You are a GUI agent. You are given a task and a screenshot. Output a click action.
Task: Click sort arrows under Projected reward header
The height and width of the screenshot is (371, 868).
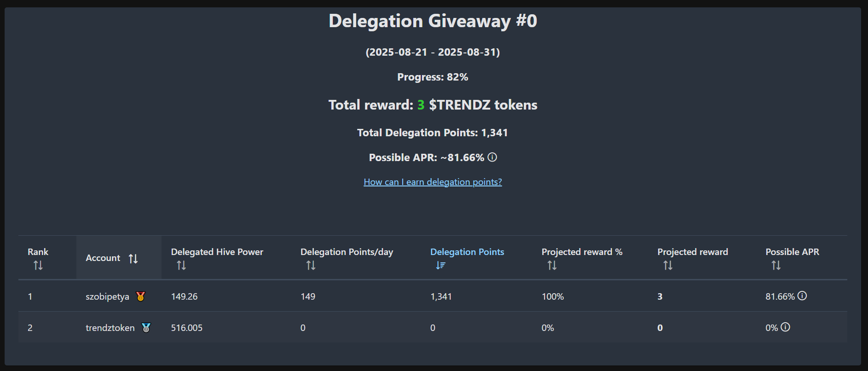click(668, 266)
